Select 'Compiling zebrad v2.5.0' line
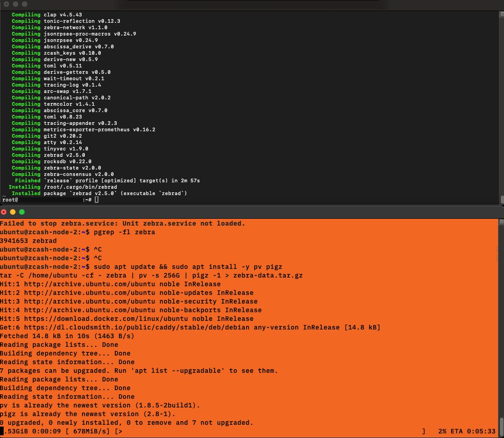 tap(49, 155)
